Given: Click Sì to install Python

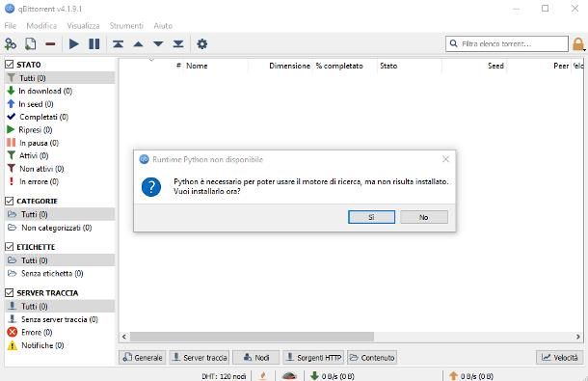Looking at the screenshot, I should coord(371,217).
